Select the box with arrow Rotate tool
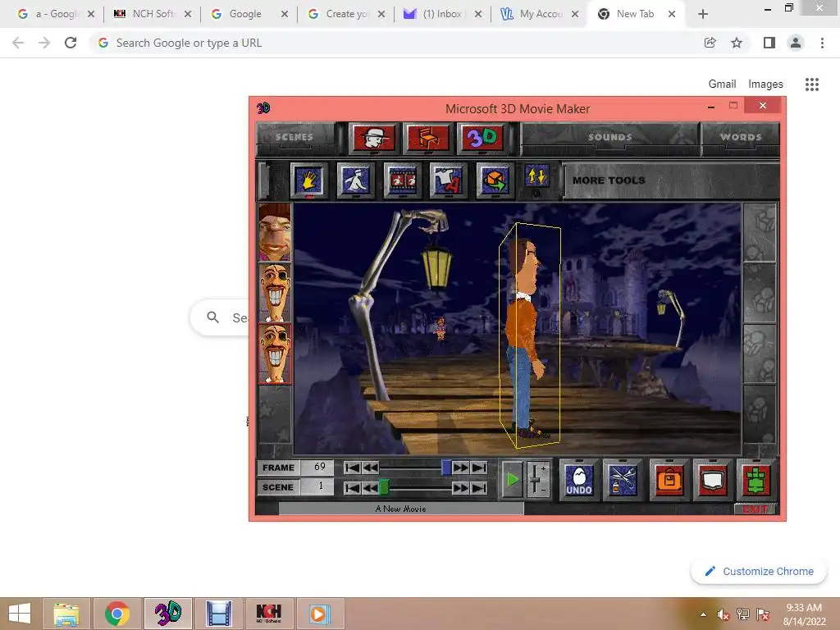 (x=495, y=180)
